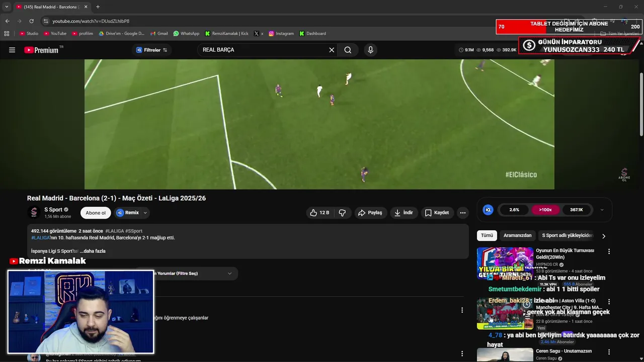Open Oyunun En Büyük Turnuvası video thumbnail
This screenshot has height=362, width=644.
[x=505, y=263]
